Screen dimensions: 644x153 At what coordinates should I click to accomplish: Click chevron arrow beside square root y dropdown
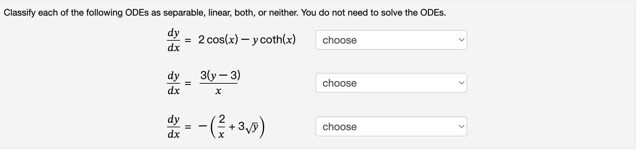pos(460,127)
